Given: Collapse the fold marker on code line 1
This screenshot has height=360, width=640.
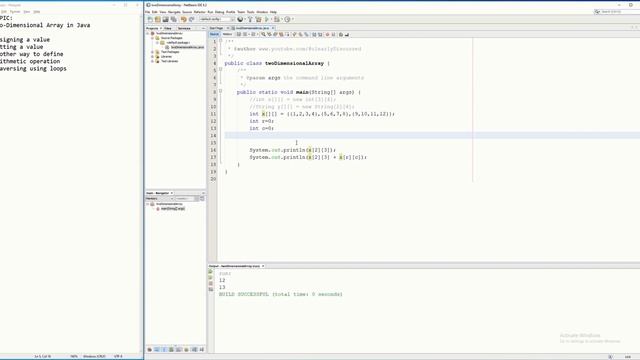Looking at the screenshot, I should (221, 41).
